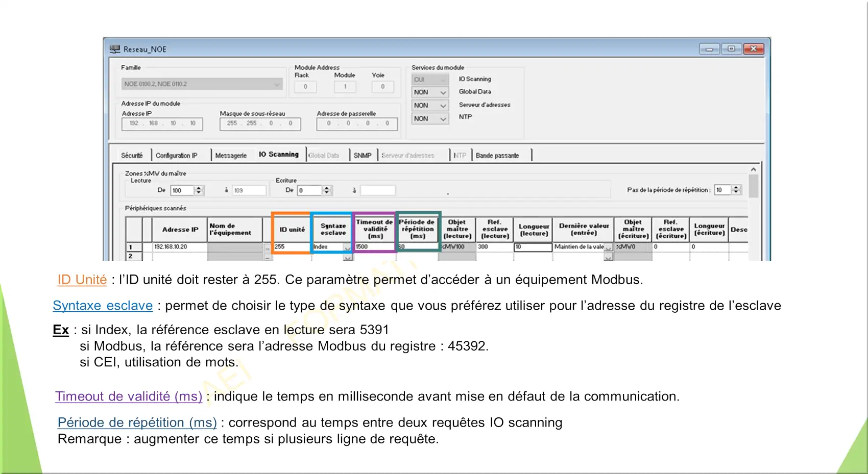Open the Bande passante tab
Screen dimensions: 868x474
click(x=497, y=155)
